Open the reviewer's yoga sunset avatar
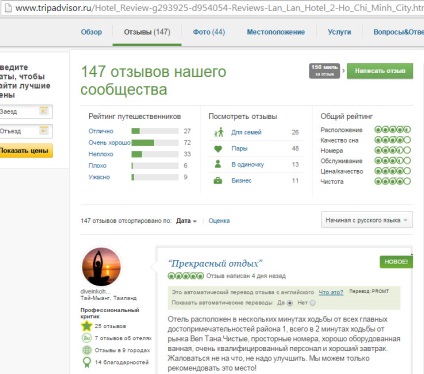The height and width of the screenshot is (374, 424). click(x=101, y=267)
